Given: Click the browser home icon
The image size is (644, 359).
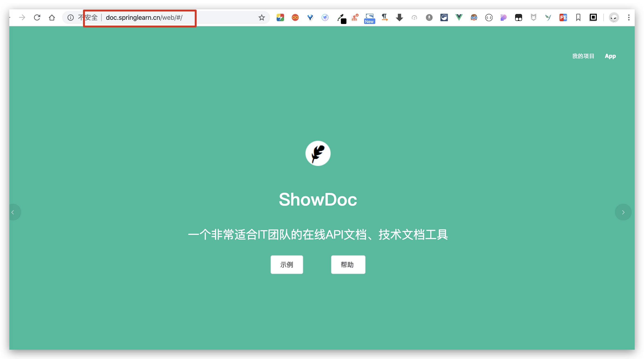Looking at the screenshot, I should coord(52,17).
